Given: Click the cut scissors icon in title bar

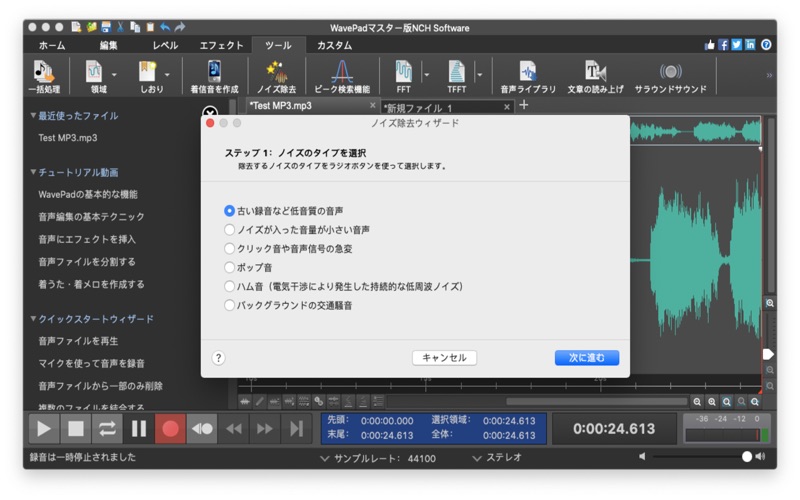Looking at the screenshot, I should (x=120, y=27).
